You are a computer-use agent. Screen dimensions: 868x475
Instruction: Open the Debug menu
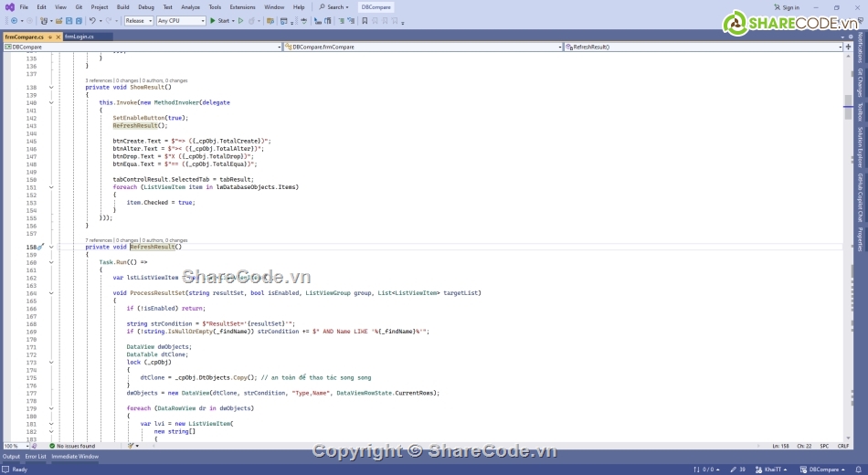click(146, 7)
